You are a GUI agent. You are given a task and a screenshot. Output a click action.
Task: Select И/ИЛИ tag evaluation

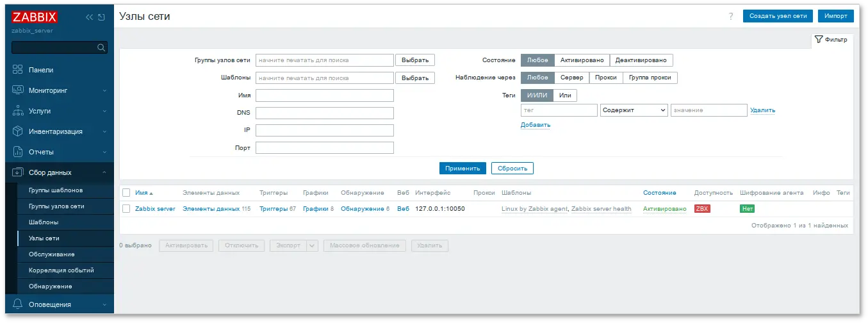click(x=537, y=95)
